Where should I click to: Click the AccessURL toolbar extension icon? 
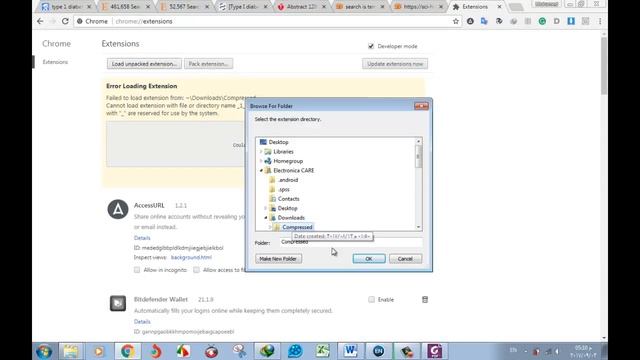(x=470, y=21)
